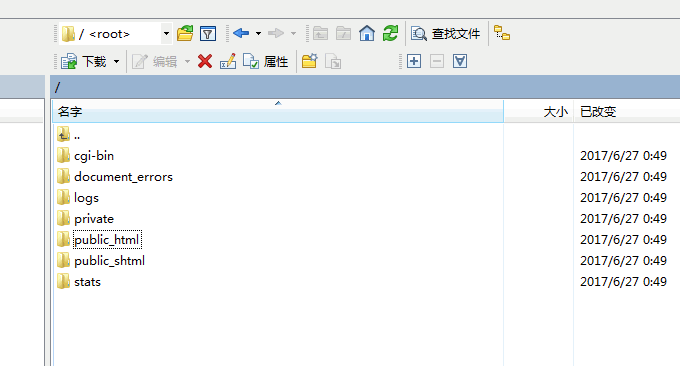Click the logs row date 2017/6/27 0:49
Screen dimensions: 680x366
[x=623, y=198]
